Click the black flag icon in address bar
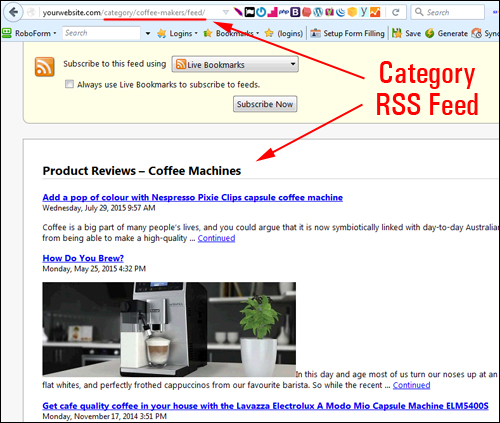Image resolution: width=500 pixels, height=423 pixels. (249, 12)
